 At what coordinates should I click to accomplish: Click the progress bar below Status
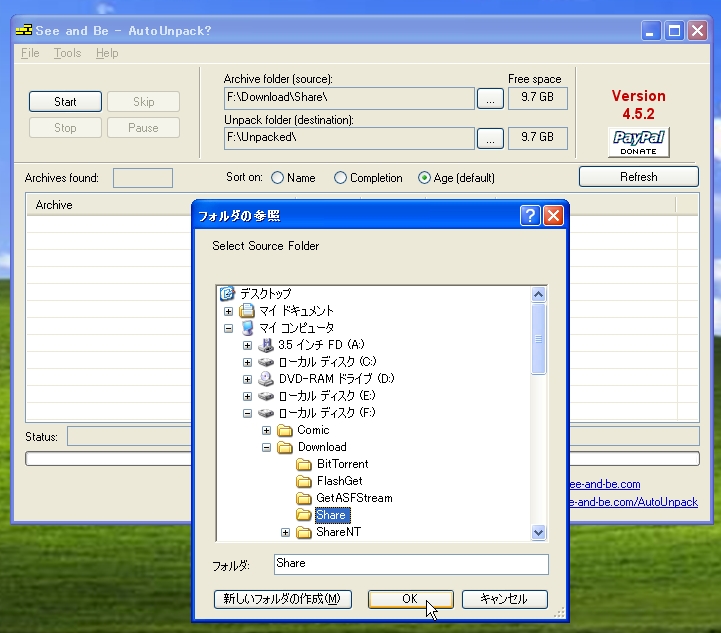point(362,458)
